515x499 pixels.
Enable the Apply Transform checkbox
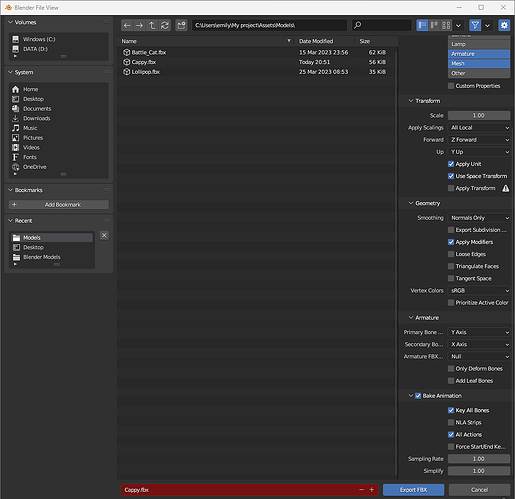pyautogui.click(x=451, y=188)
